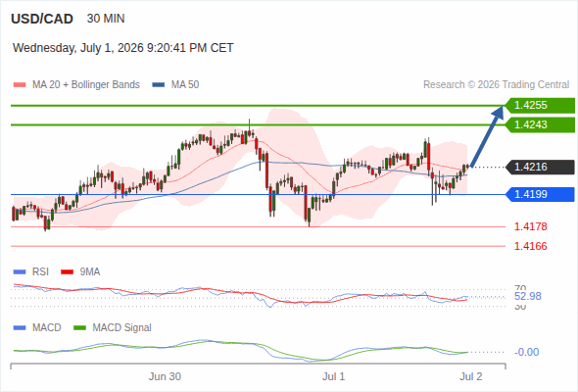Click the red 9MA legend swatch
The width and height of the screenshot is (578, 392).
tap(67, 272)
